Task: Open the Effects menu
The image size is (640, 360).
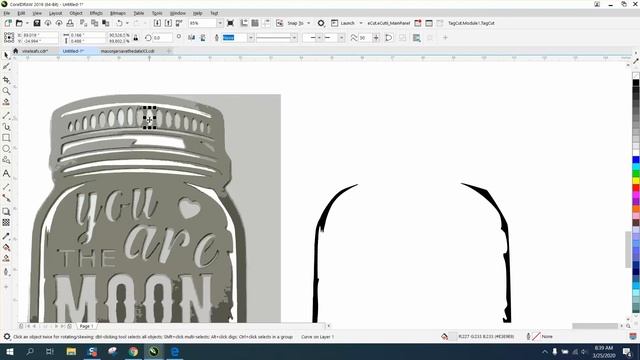Action: (x=96, y=13)
